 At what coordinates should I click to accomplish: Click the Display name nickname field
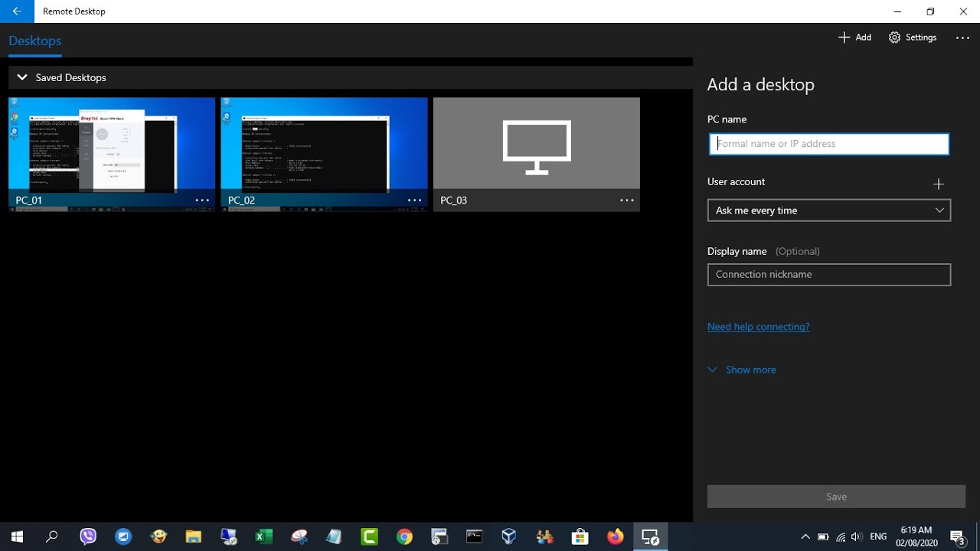tap(829, 275)
